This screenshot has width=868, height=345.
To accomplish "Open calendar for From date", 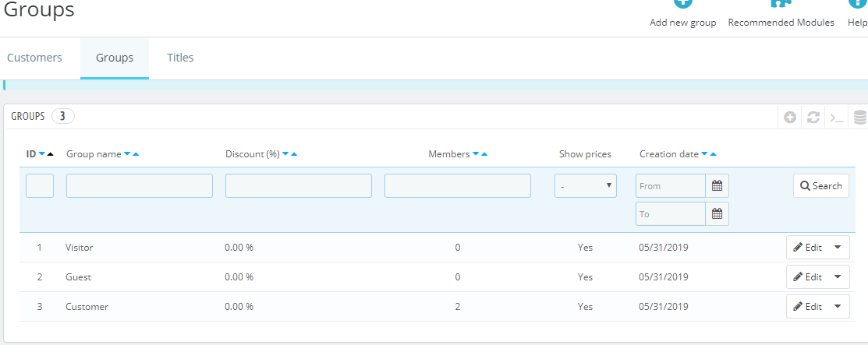I will (x=717, y=186).
